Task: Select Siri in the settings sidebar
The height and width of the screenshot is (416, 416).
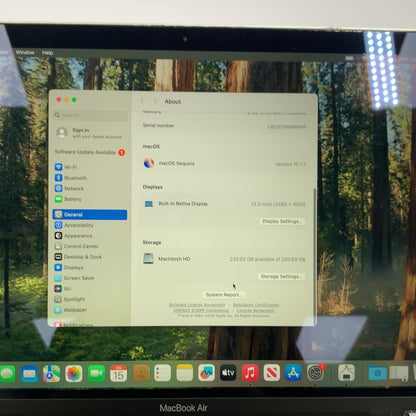Action: click(63, 289)
